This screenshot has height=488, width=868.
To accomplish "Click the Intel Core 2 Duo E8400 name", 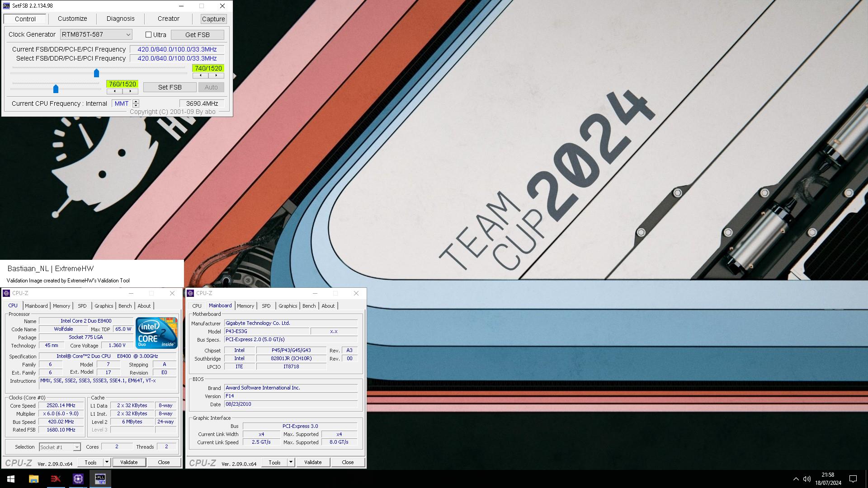I will click(86, 321).
